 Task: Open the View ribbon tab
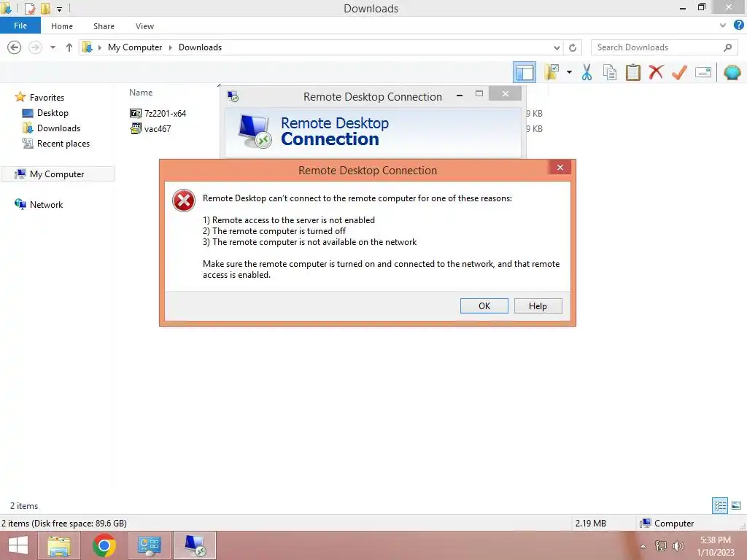tap(144, 26)
